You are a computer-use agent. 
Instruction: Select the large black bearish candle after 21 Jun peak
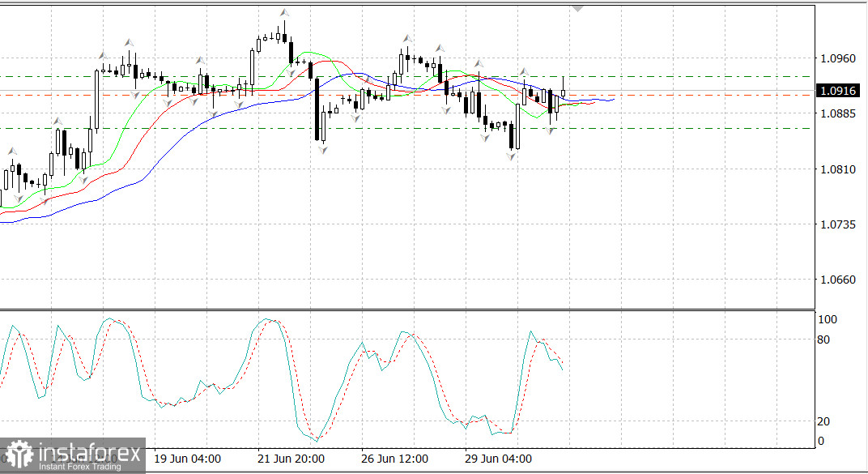317,109
